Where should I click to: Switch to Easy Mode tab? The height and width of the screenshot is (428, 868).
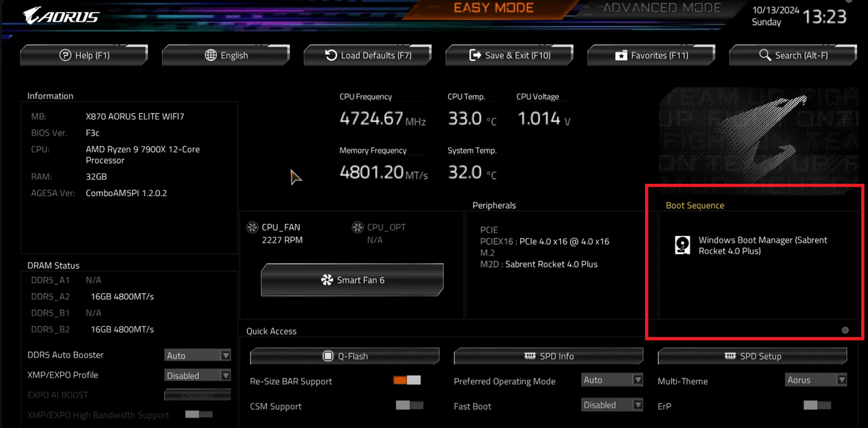point(493,8)
